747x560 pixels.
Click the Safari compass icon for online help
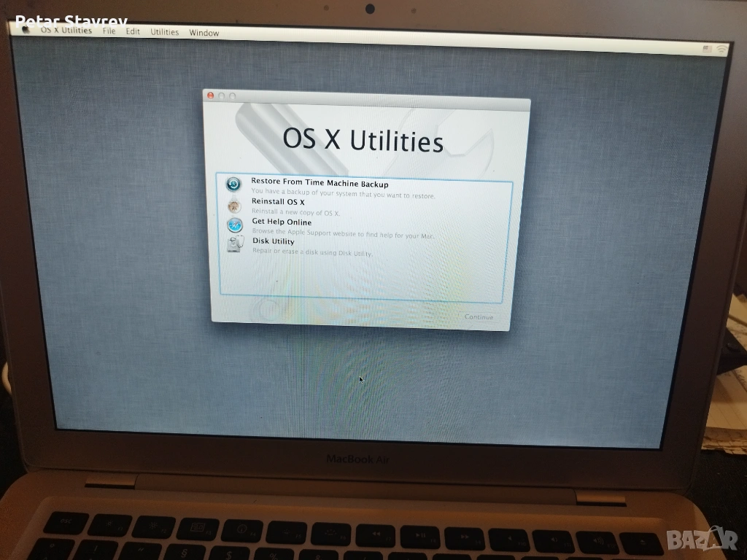click(x=234, y=225)
